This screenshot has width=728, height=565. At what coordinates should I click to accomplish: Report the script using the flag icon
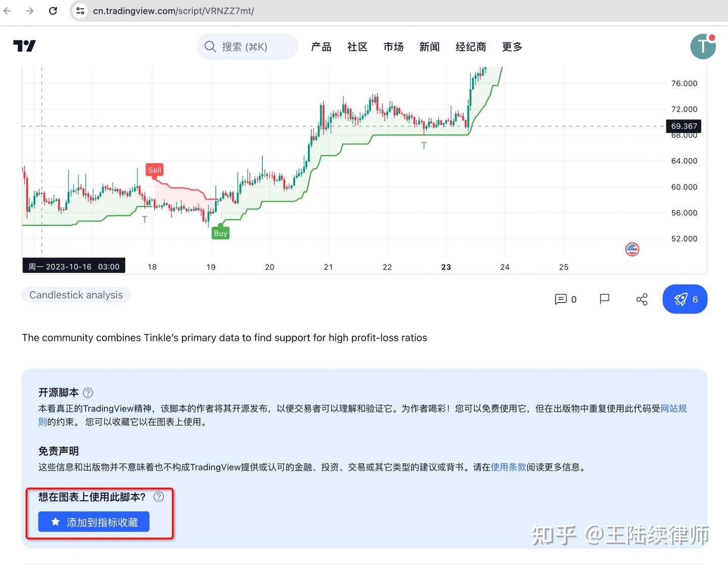point(604,299)
